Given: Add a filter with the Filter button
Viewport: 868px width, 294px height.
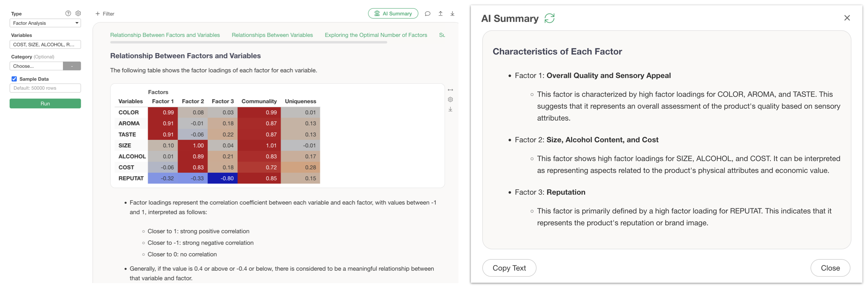Looking at the screenshot, I should pos(105,14).
